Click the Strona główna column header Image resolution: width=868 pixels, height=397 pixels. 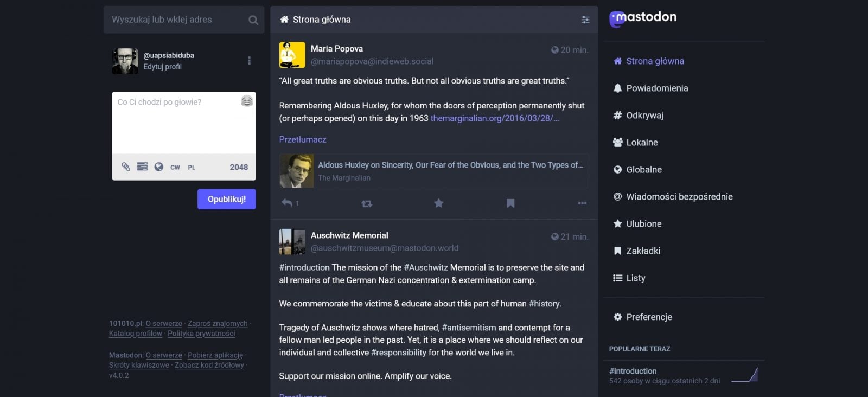point(322,20)
